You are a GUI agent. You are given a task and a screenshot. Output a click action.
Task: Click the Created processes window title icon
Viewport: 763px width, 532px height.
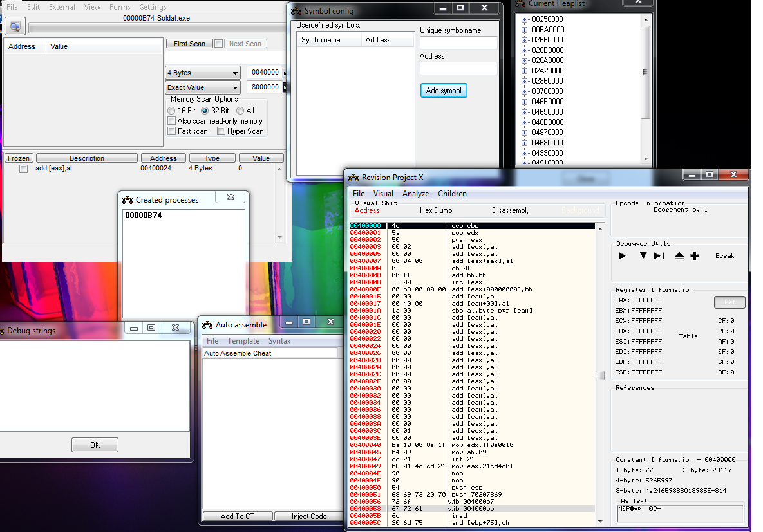(127, 200)
